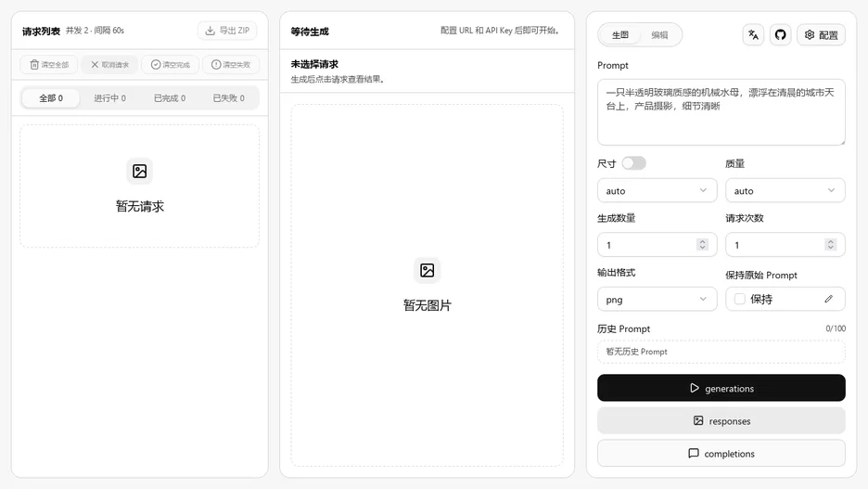The image size is (868, 489).
Task: Click the 清空失败 warning button
Action: tap(231, 65)
